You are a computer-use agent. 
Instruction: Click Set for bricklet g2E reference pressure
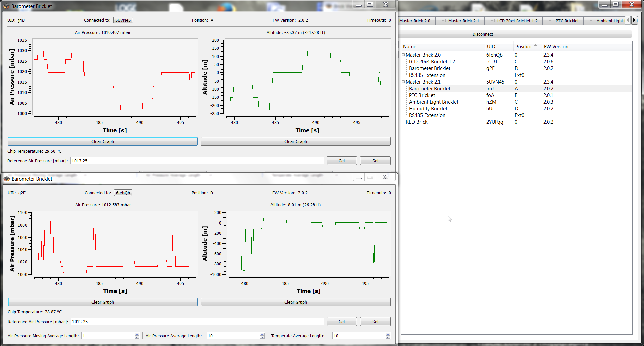tap(375, 322)
